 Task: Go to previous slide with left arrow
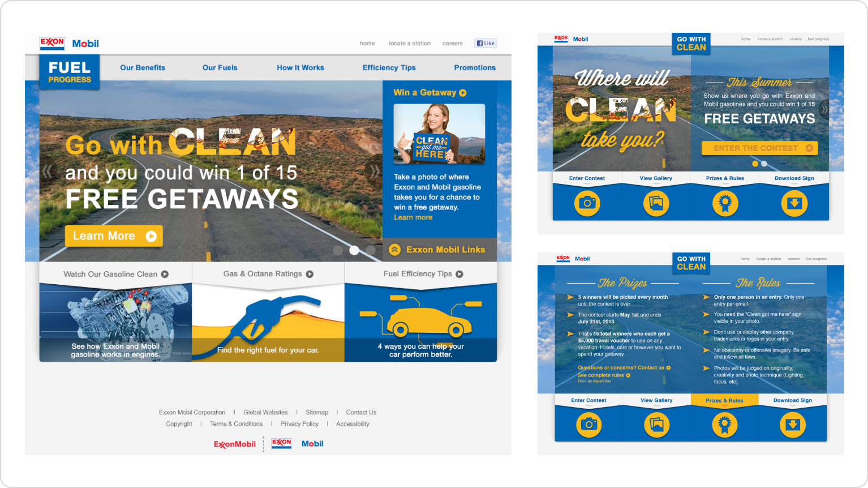point(47,171)
